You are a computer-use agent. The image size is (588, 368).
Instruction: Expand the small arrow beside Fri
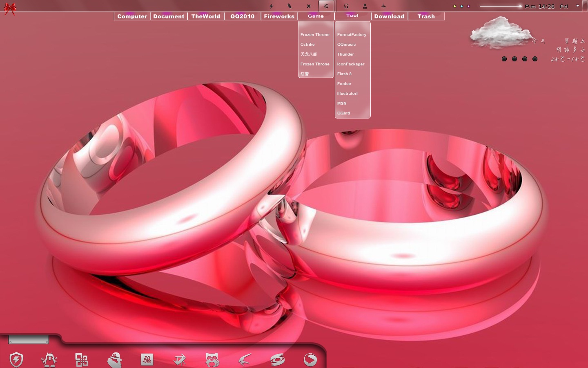577,6
